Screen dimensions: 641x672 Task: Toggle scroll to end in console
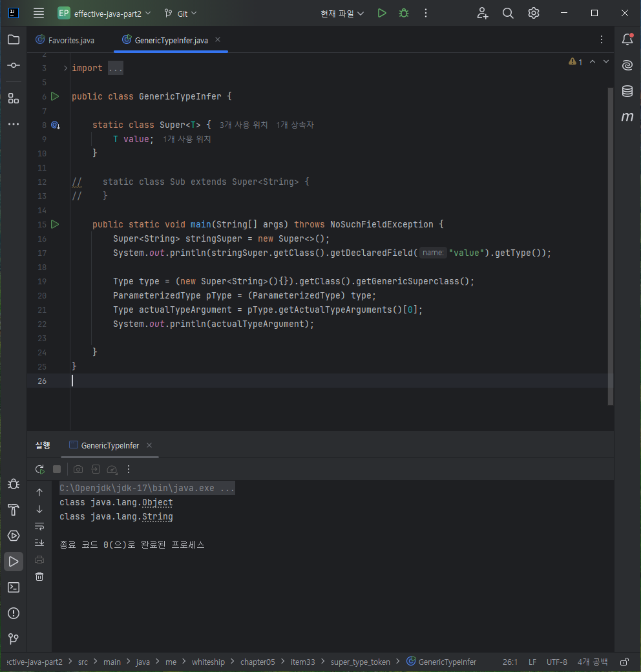[x=39, y=543]
